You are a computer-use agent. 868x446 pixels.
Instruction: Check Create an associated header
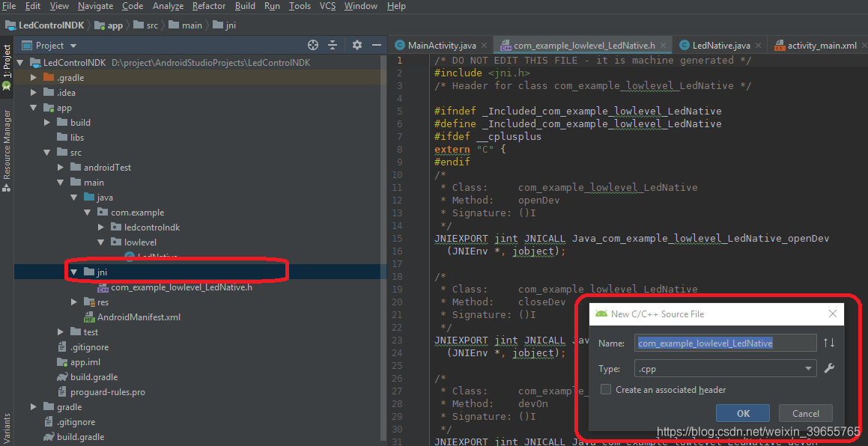point(606,390)
